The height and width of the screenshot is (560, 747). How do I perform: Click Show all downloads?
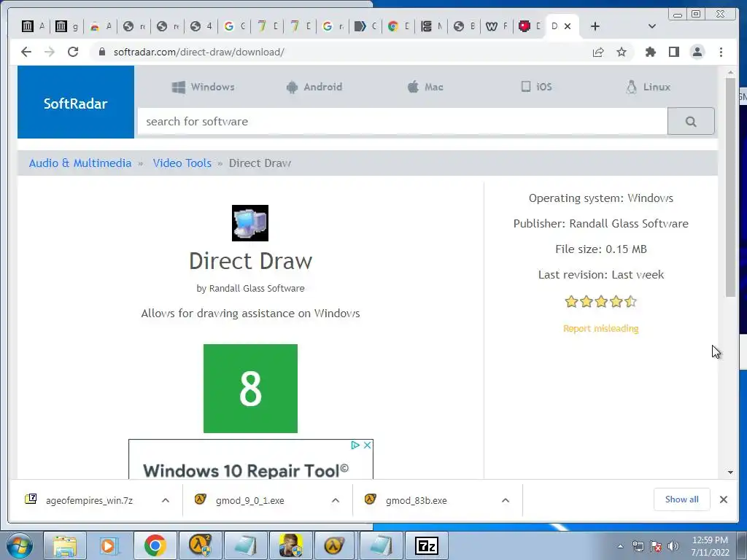(x=682, y=499)
